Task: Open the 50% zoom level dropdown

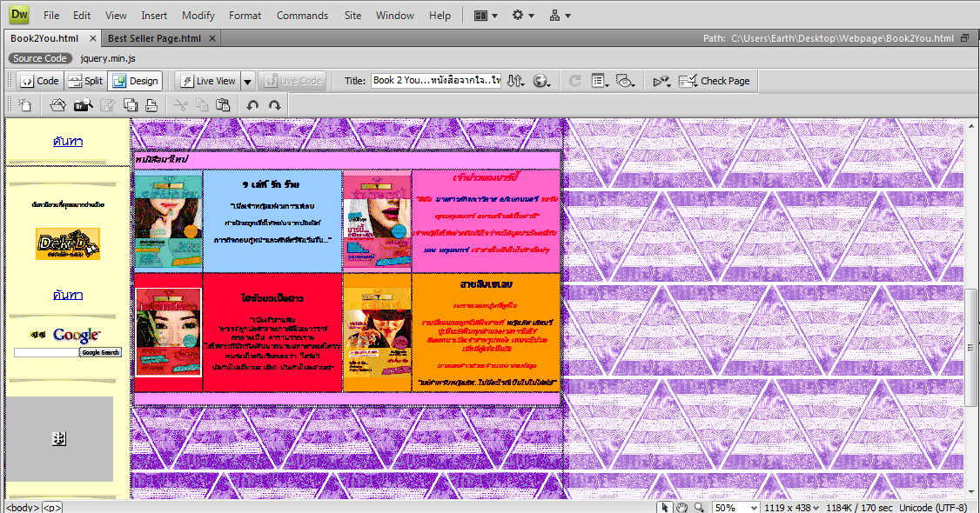Action: pyautogui.click(x=735, y=507)
